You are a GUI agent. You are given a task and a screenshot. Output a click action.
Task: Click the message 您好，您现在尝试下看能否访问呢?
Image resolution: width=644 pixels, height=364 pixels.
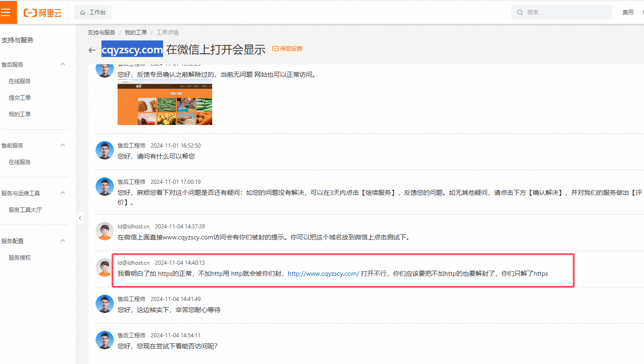point(167,347)
